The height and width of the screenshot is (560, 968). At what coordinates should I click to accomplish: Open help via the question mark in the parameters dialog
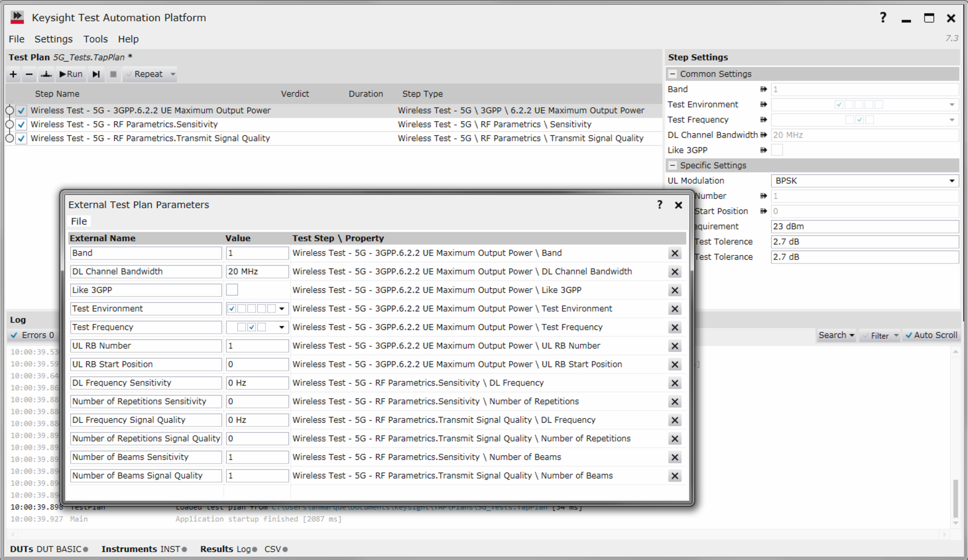click(659, 205)
